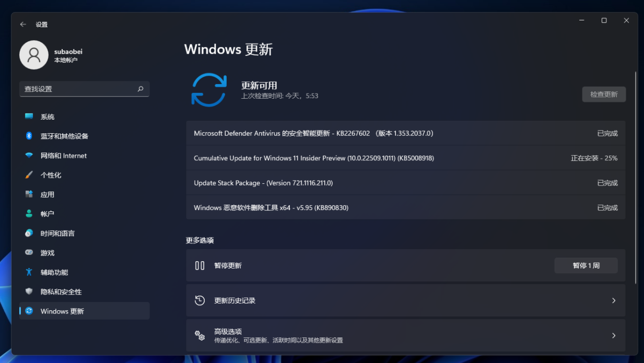Click the gamepad icon for 游戏

click(29, 253)
